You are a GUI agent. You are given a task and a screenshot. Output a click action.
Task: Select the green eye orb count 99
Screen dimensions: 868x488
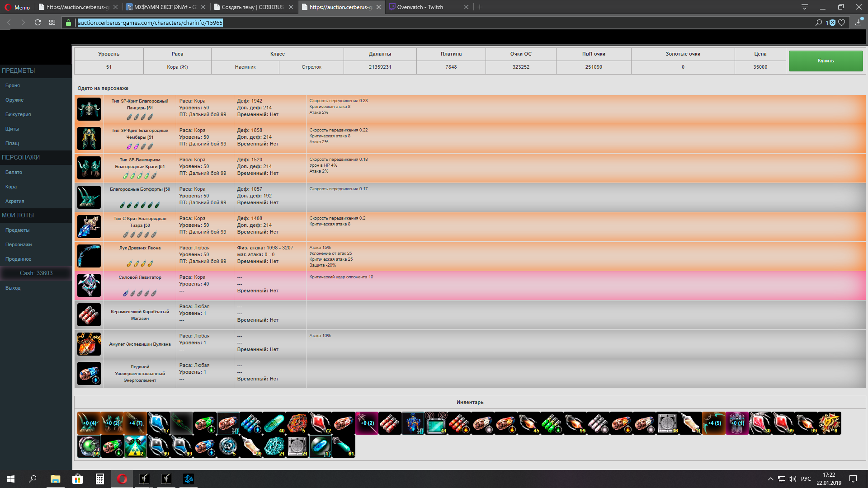point(89,446)
